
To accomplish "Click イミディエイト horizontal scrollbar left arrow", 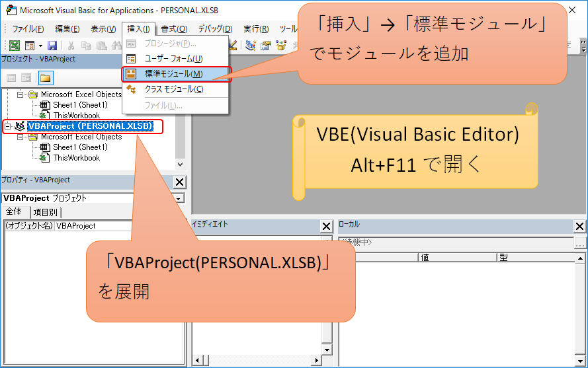I will (x=198, y=361).
